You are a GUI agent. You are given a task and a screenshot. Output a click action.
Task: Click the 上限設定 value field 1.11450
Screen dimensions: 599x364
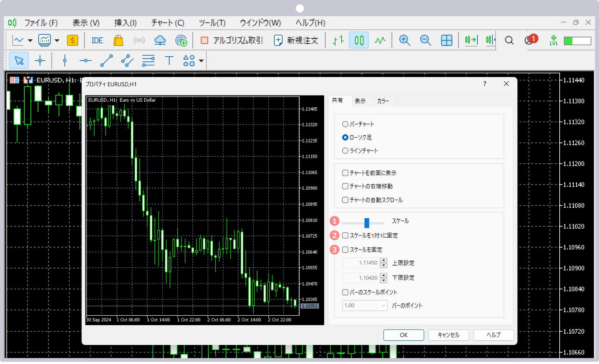tap(361, 263)
